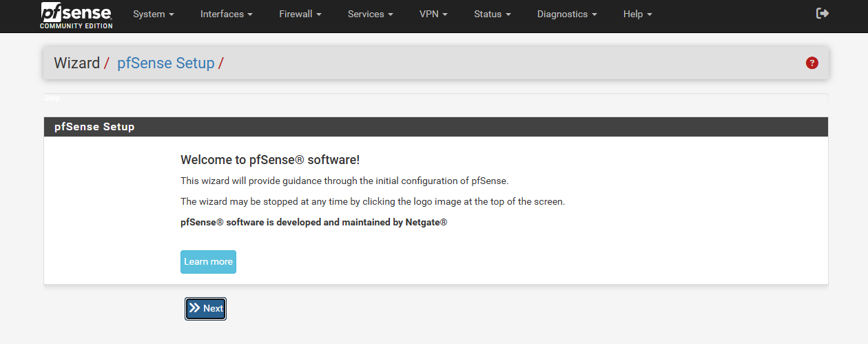Click the Learn more button

pyautogui.click(x=208, y=262)
